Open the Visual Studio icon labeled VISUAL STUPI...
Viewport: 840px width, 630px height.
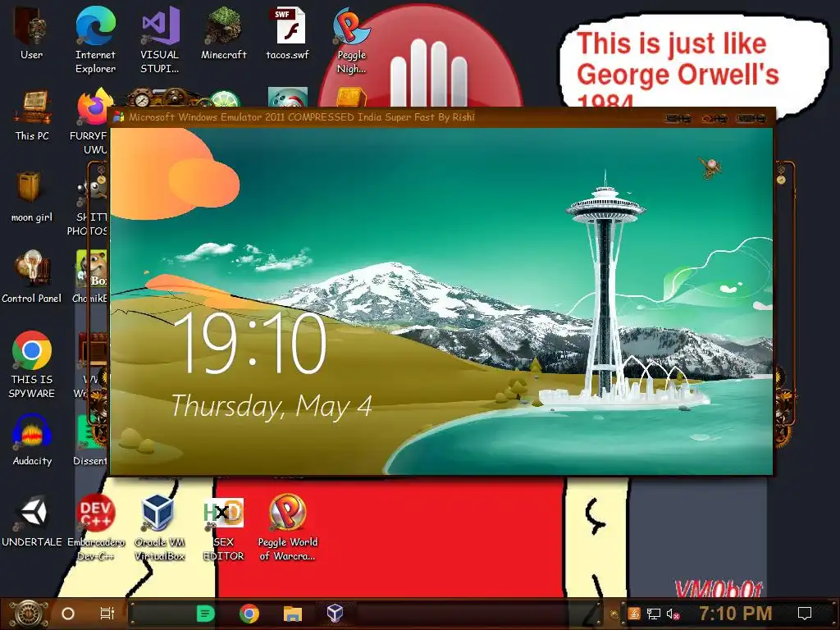pyautogui.click(x=160, y=39)
